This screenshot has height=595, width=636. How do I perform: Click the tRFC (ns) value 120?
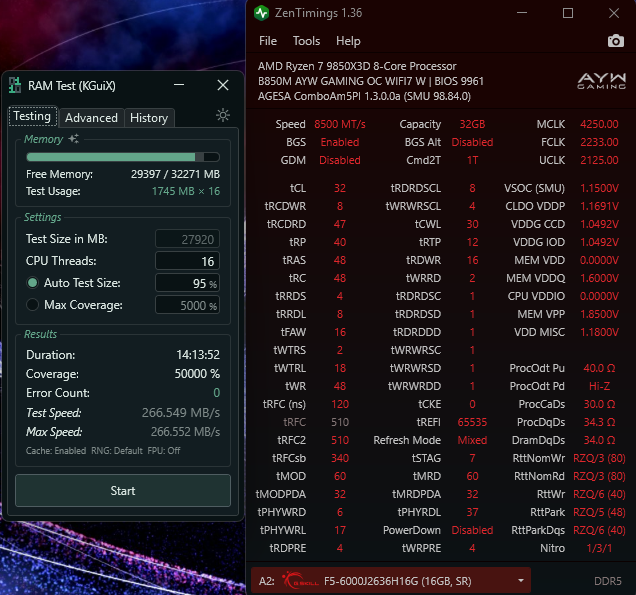coord(340,404)
